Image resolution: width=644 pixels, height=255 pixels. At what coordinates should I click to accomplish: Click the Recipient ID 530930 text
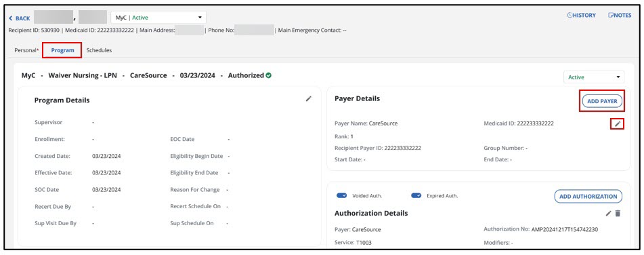pyautogui.click(x=34, y=30)
